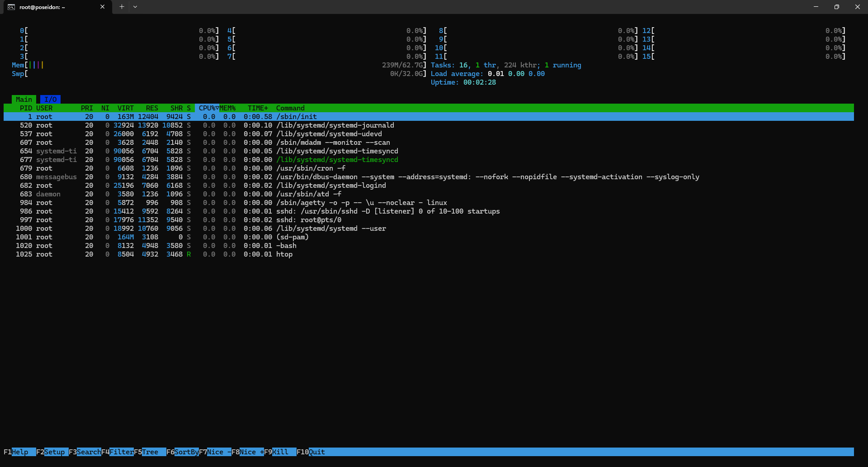
Task: Toggle F5 Tree view
Action: coord(150,452)
